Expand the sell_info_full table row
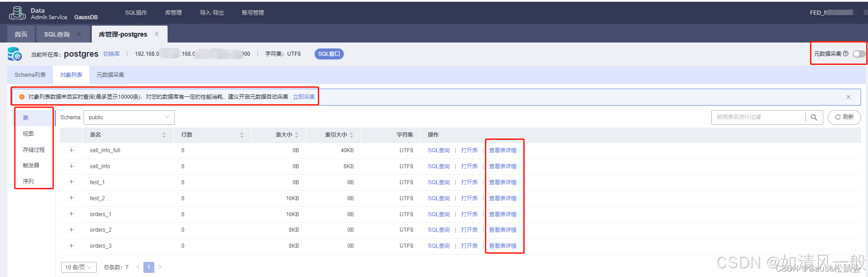 71,150
